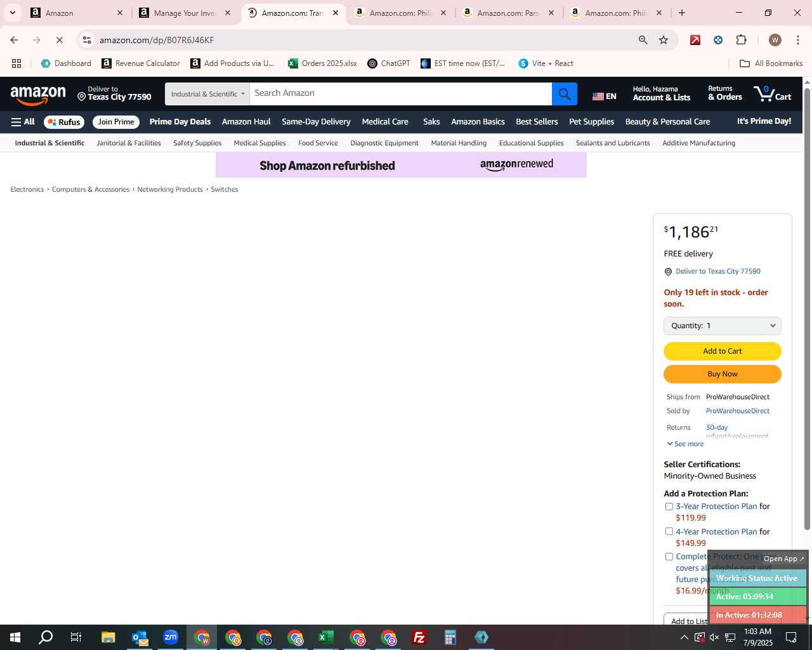Open Industrial & Scientific search category dropdown
The width and height of the screenshot is (812, 650).
207,94
